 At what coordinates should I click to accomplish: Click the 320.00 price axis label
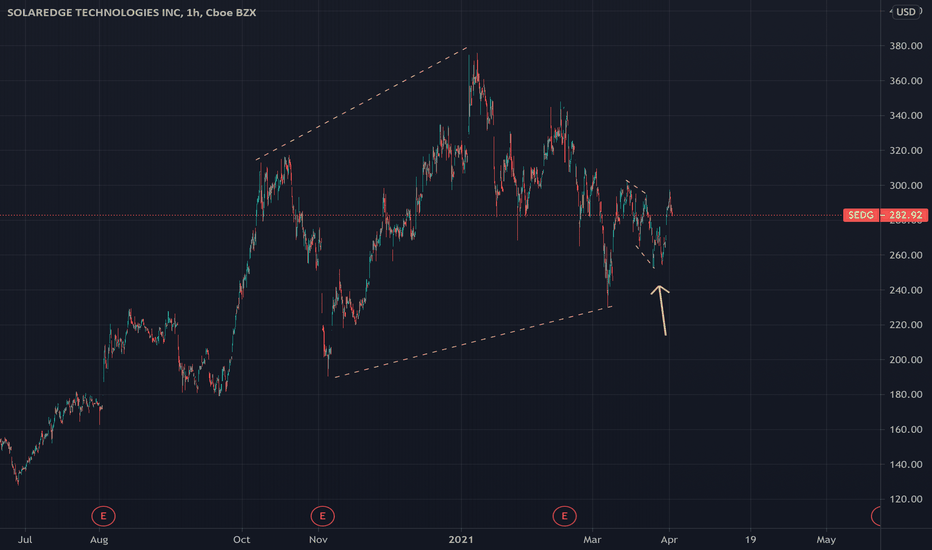906,150
